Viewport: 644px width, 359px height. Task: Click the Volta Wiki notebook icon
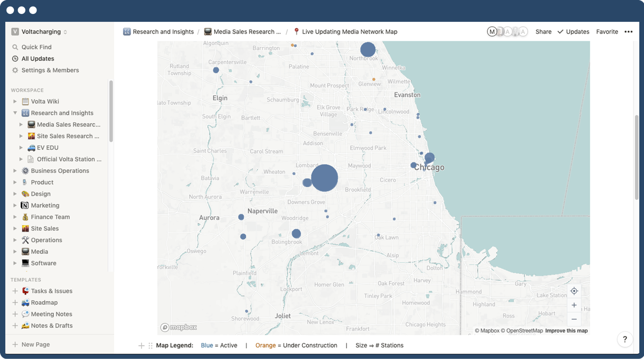(25, 101)
